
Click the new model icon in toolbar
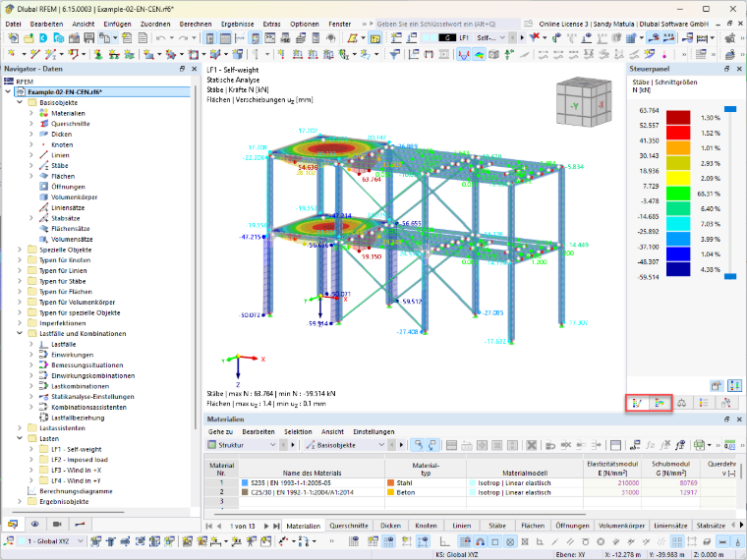click(x=13, y=37)
